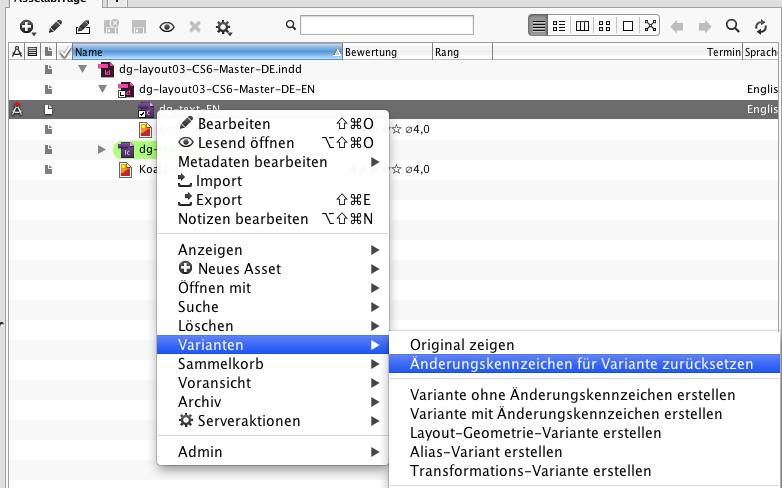Viewport: 782px width, 488px height.
Task: Click the eye preview icon in toolbar
Action: (167, 26)
